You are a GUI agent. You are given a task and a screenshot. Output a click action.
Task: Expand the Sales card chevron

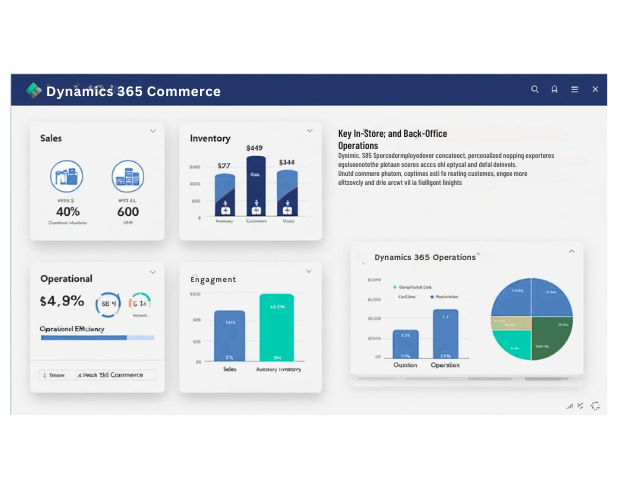tap(153, 131)
